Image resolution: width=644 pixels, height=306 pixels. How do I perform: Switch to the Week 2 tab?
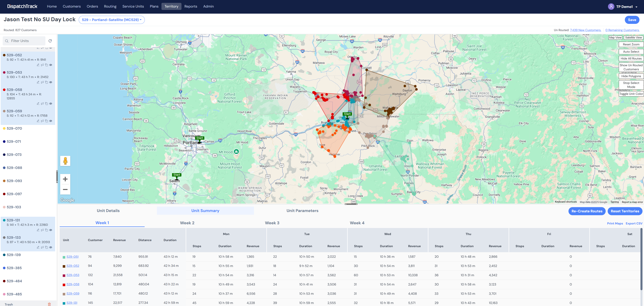click(x=187, y=223)
